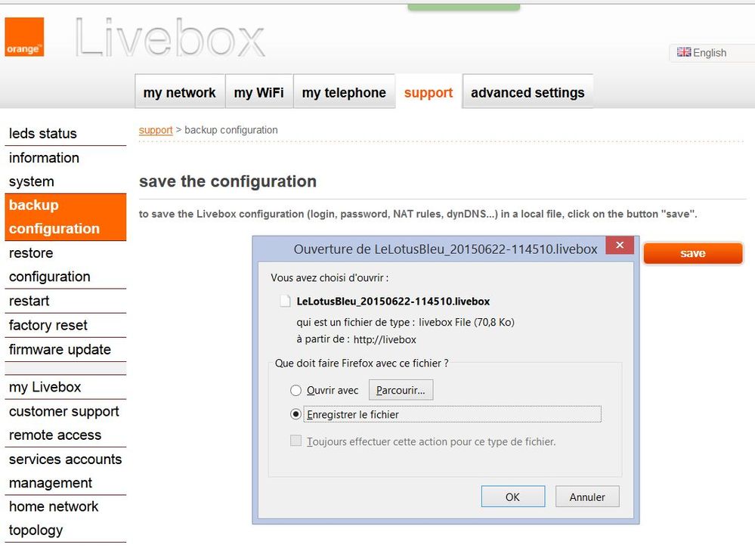Close the Ouverture dialog with X
Screen dimensions: 755x560
620,245
